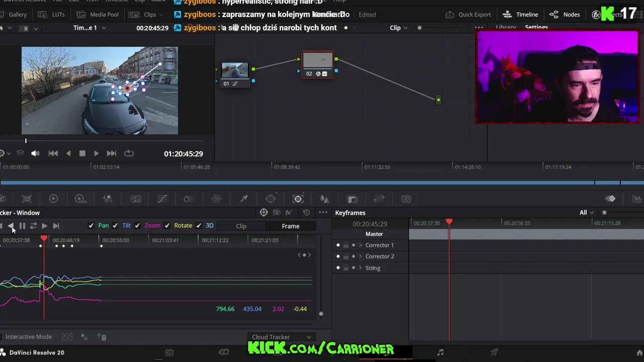
Task: Open the Gallery panel
Action: pyautogui.click(x=14, y=15)
